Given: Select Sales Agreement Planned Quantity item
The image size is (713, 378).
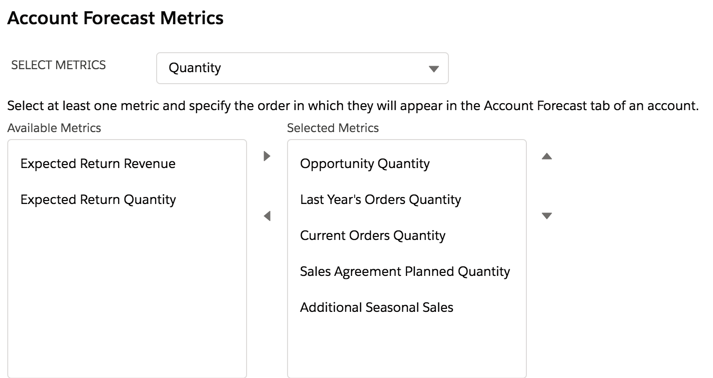Looking at the screenshot, I should [x=407, y=271].
